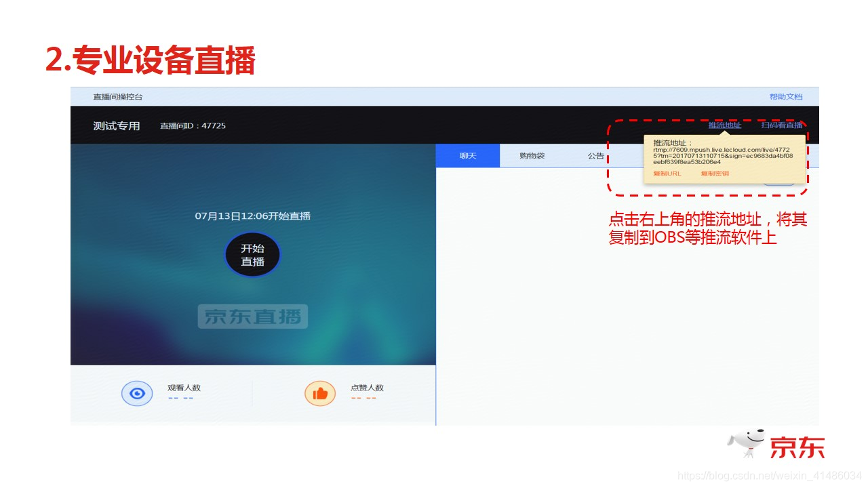
Task: Click the eye icon for 观看人数
Action: coord(137,393)
